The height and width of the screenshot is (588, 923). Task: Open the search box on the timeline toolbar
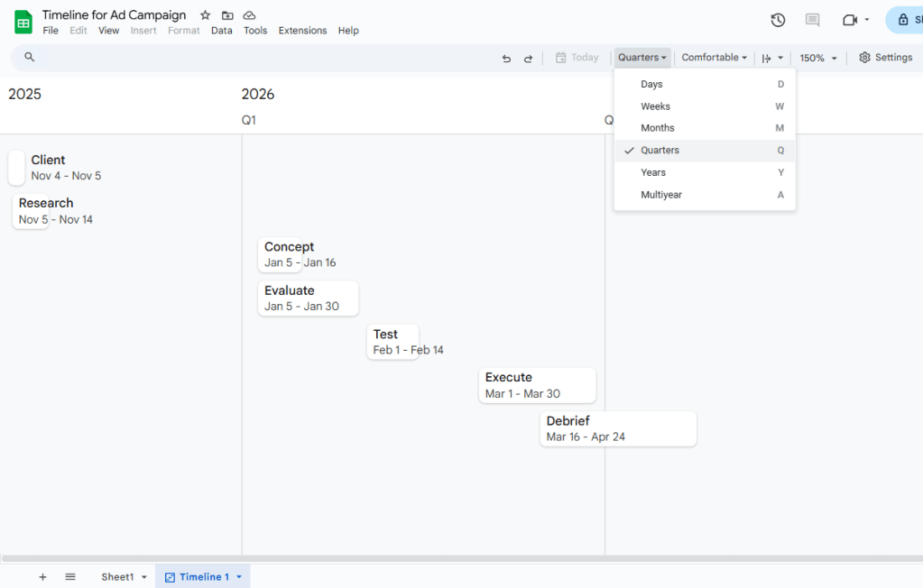tap(28, 57)
